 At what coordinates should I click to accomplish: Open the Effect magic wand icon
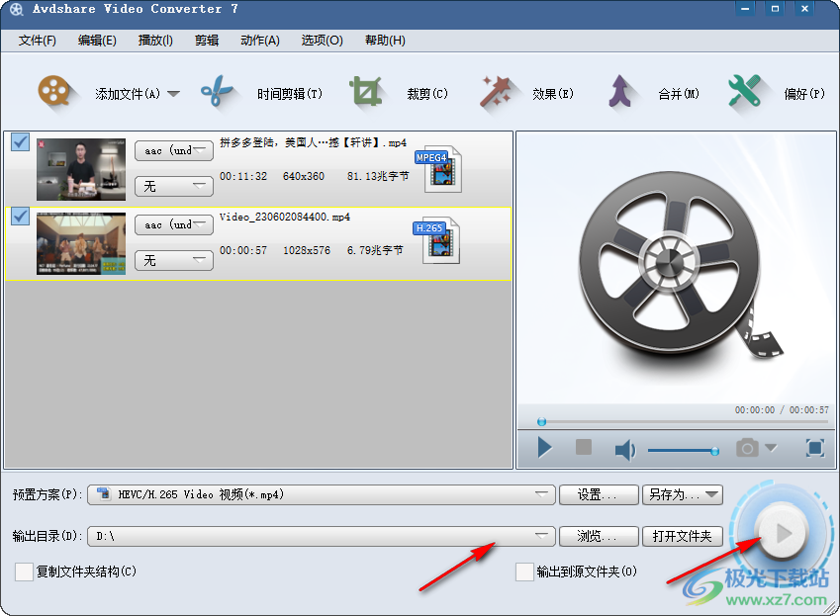(496, 92)
